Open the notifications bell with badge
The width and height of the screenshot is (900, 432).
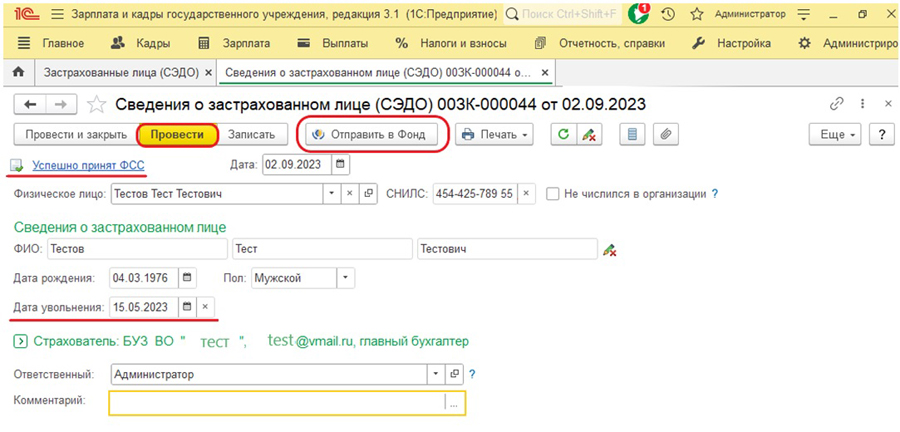pyautogui.click(x=639, y=15)
